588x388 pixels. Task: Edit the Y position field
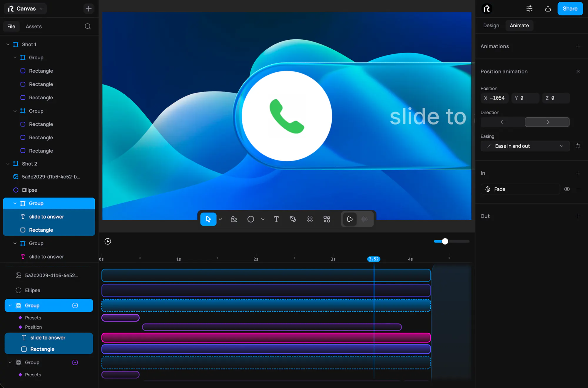pyautogui.click(x=525, y=98)
